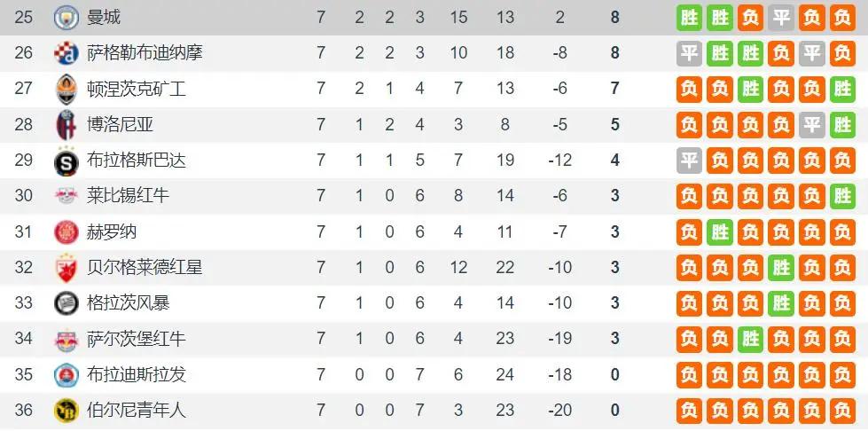Click the Manchester City club crest

click(x=66, y=17)
